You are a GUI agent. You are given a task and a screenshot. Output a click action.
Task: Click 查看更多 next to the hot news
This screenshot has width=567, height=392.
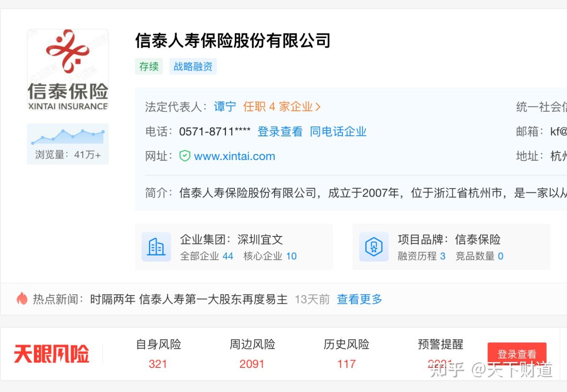click(359, 299)
